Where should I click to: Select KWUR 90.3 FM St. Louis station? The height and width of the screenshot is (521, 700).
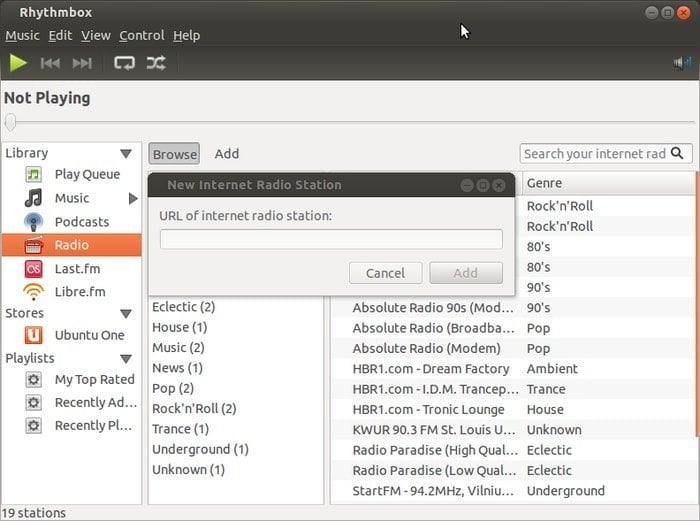434,430
